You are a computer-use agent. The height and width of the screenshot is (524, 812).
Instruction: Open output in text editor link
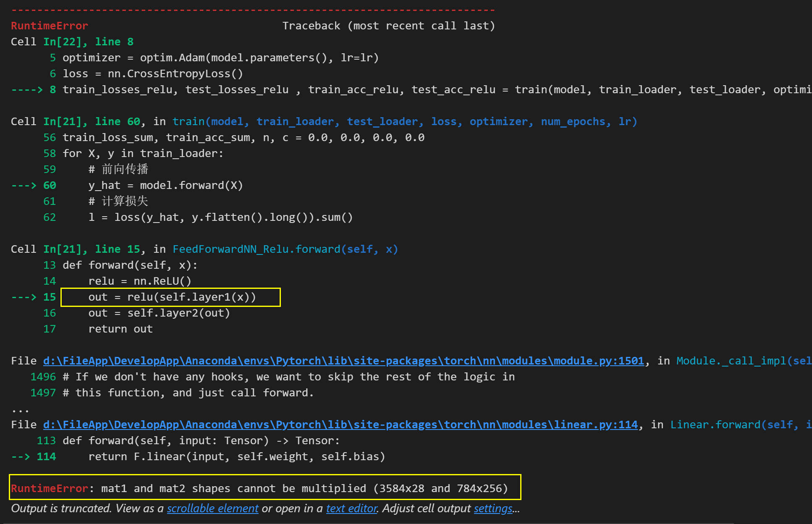click(352, 508)
